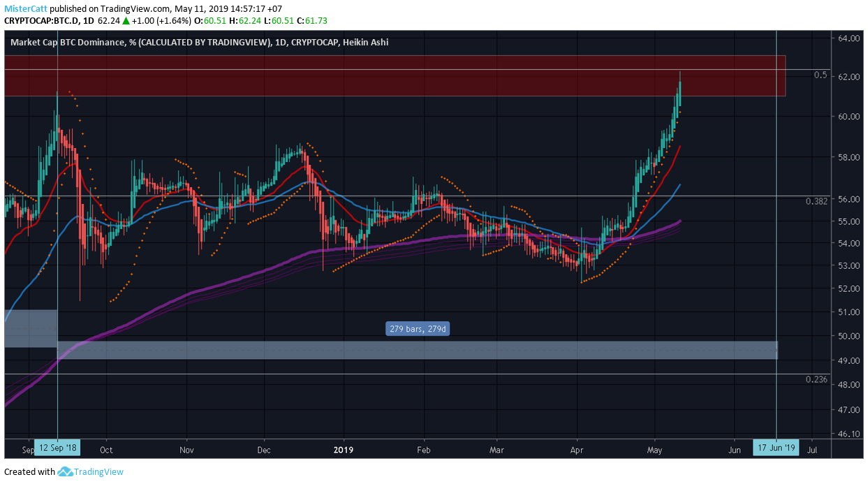Click the 46.10 price axis label
This screenshot has width=868, height=484.
pyautogui.click(x=849, y=434)
